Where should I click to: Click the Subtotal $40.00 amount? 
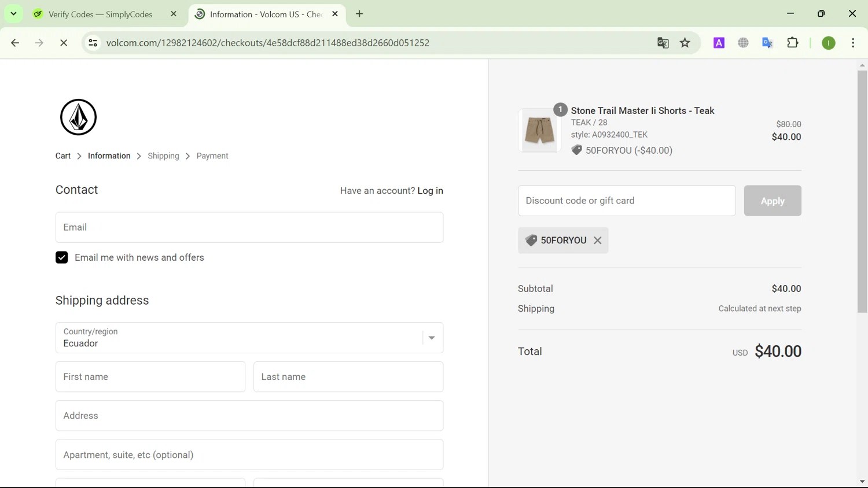(786, 289)
